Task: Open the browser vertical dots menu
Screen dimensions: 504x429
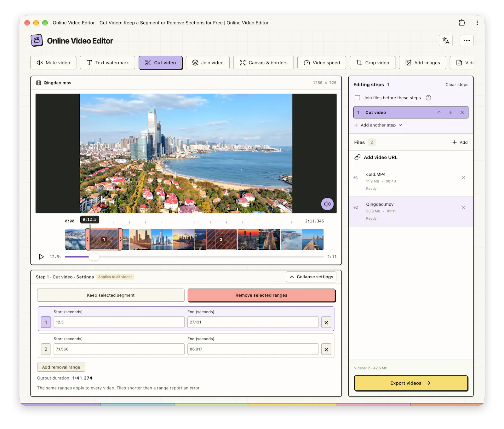Action: (x=477, y=23)
